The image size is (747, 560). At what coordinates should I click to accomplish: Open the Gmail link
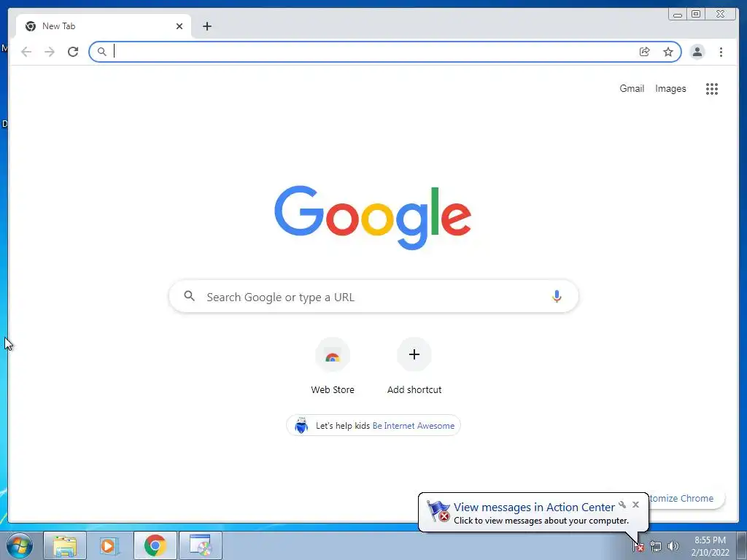click(632, 88)
